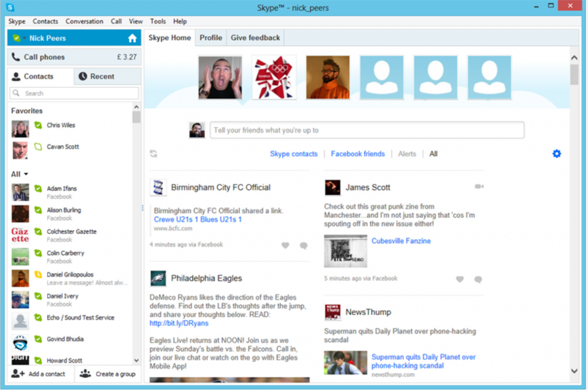
Task: Select Colchester Gazette in the contact list
Action: (x=71, y=235)
